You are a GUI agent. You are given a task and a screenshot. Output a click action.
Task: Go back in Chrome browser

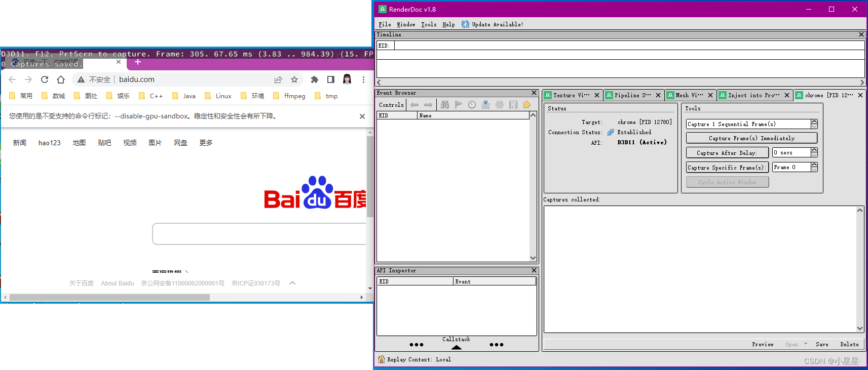[x=12, y=79]
